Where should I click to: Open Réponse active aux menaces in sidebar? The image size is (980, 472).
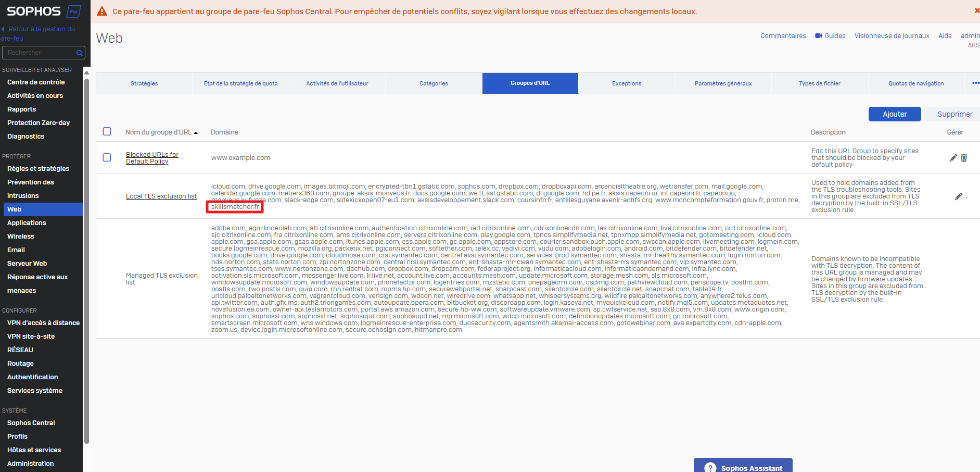[37, 284]
